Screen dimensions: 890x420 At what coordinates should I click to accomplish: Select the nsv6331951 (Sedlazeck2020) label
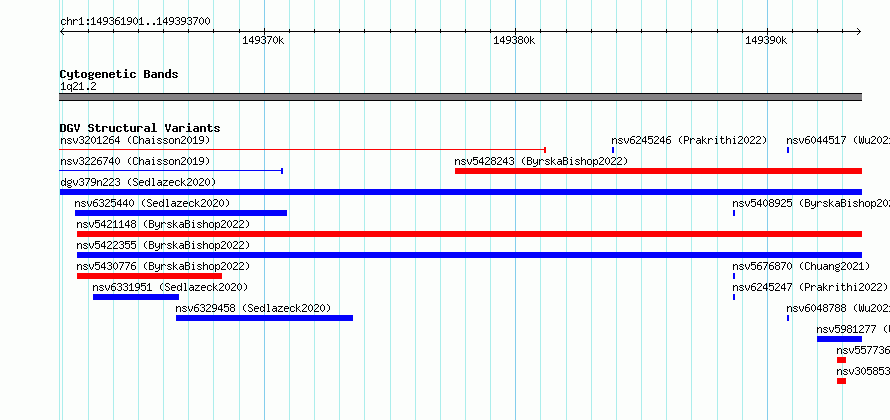click(x=170, y=287)
